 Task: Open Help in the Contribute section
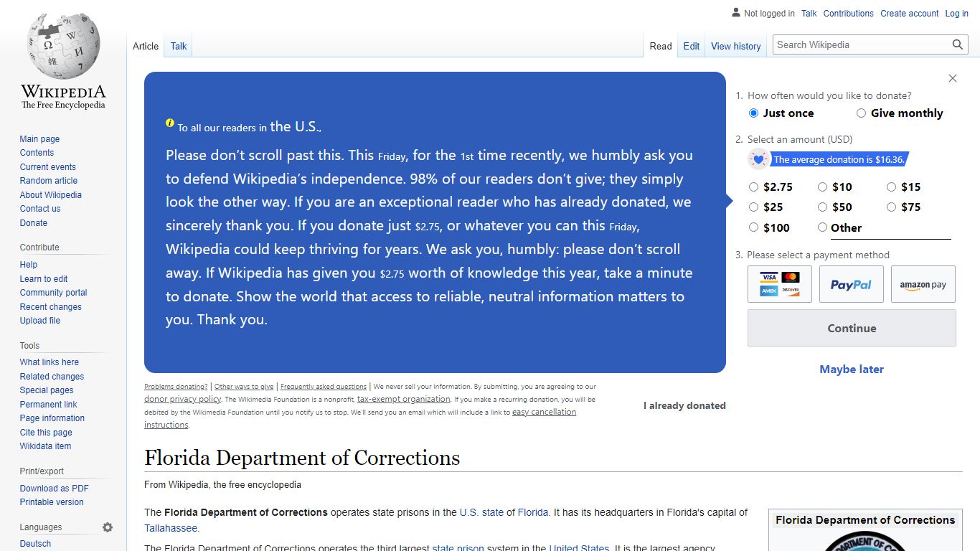coord(29,265)
